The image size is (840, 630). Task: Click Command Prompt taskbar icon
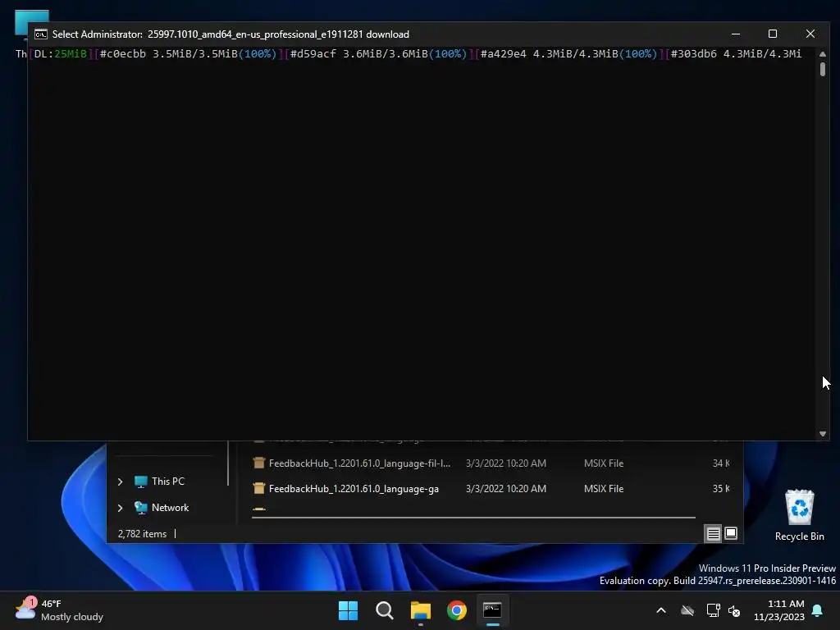click(492, 610)
